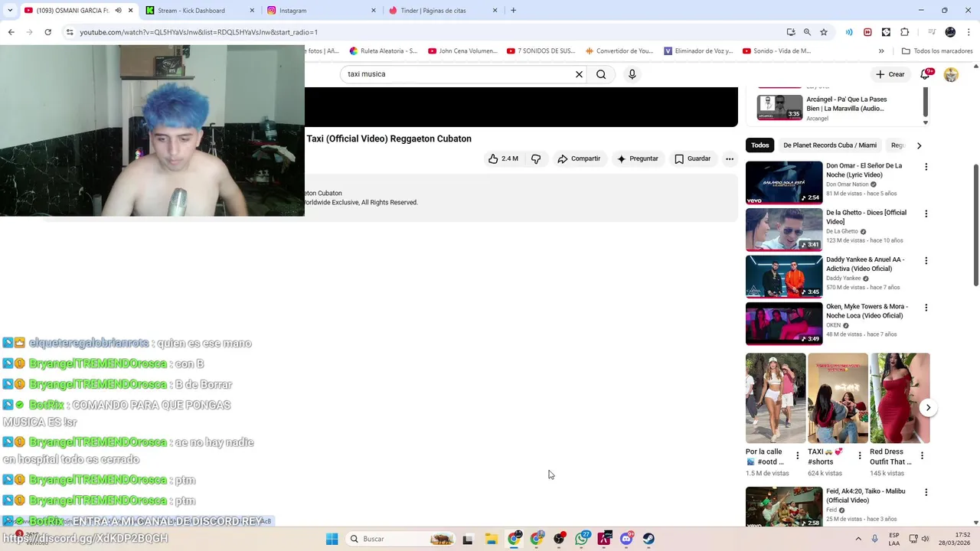Play Arcángel Pa' Que La Pases Bien

pos(779,107)
